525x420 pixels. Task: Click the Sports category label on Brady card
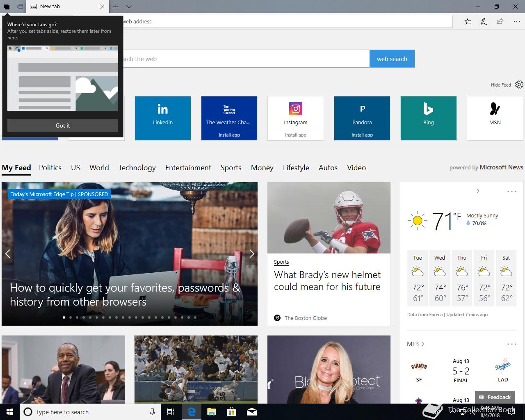pyautogui.click(x=281, y=262)
